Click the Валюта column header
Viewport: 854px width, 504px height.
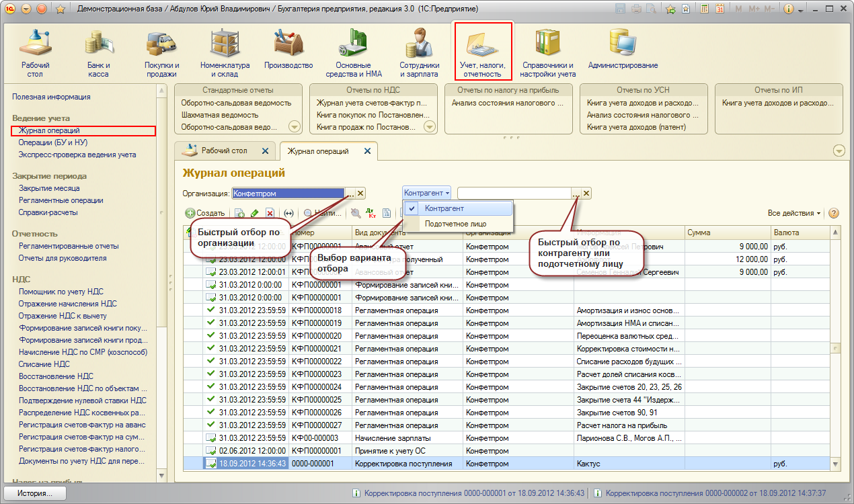click(800, 233)
